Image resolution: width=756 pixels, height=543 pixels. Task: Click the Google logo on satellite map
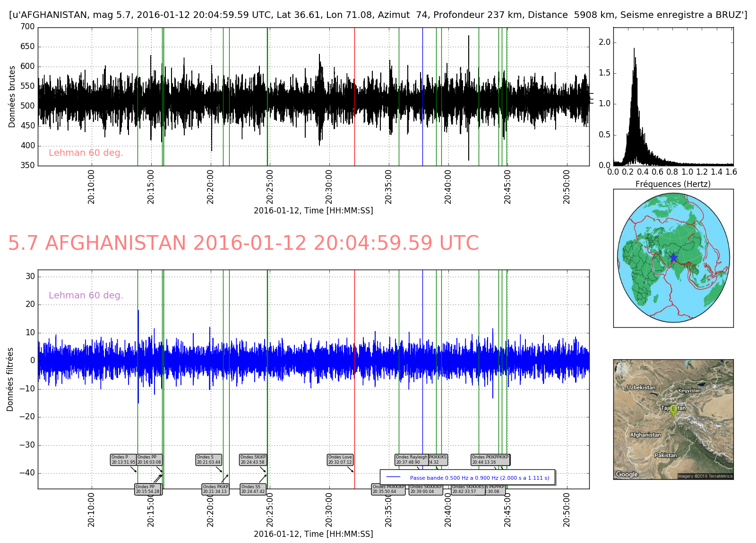pos(627,475)
